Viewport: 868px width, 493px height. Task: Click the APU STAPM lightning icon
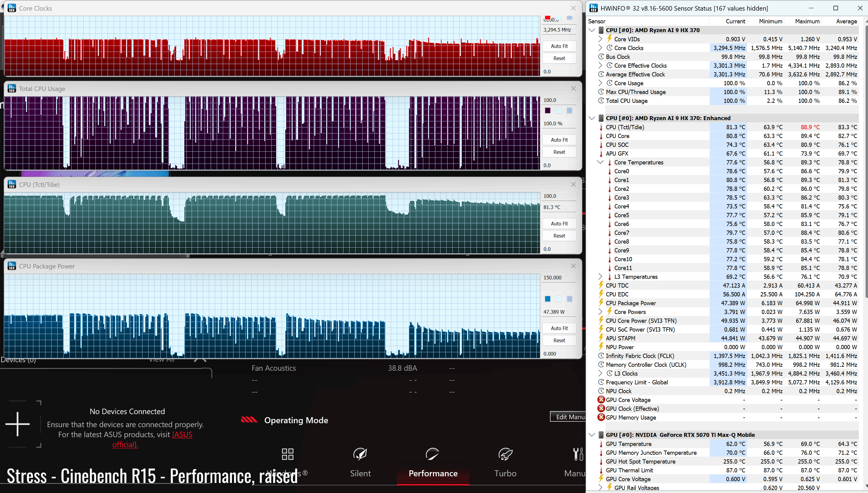click(601, 338)
